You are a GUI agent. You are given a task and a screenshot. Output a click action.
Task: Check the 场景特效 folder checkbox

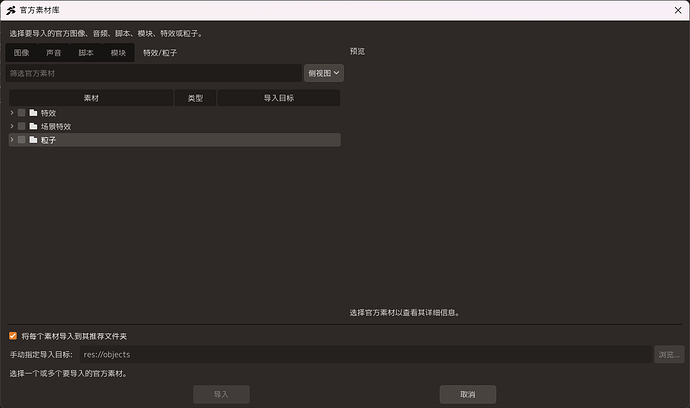click(x=22, y=126)
